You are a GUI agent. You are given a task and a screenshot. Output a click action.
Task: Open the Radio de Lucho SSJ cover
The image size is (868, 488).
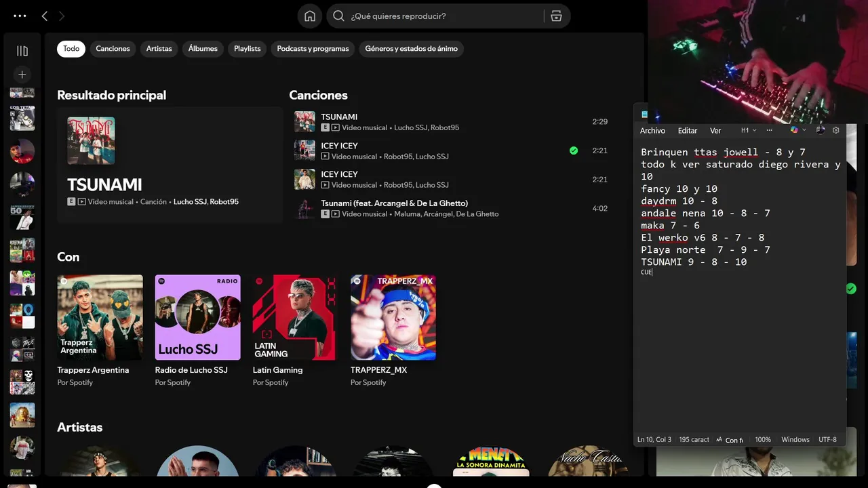pos(197,317)
